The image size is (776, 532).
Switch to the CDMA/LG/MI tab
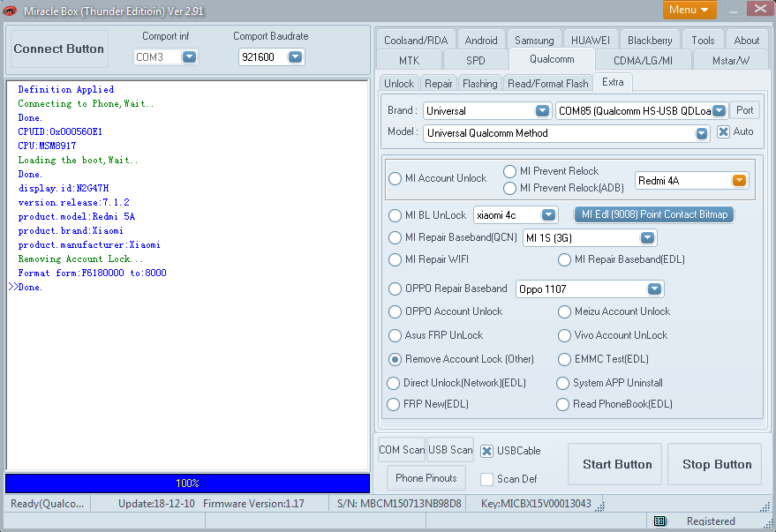click(x=643, y=60)
